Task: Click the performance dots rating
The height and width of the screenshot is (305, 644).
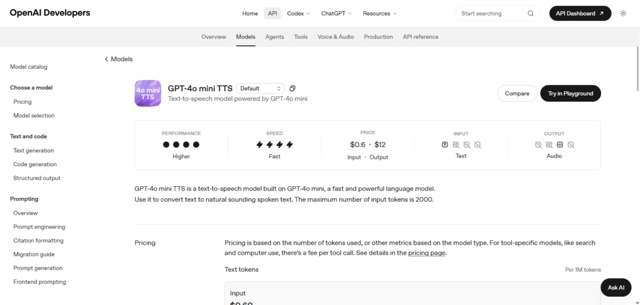Action: 181,145
